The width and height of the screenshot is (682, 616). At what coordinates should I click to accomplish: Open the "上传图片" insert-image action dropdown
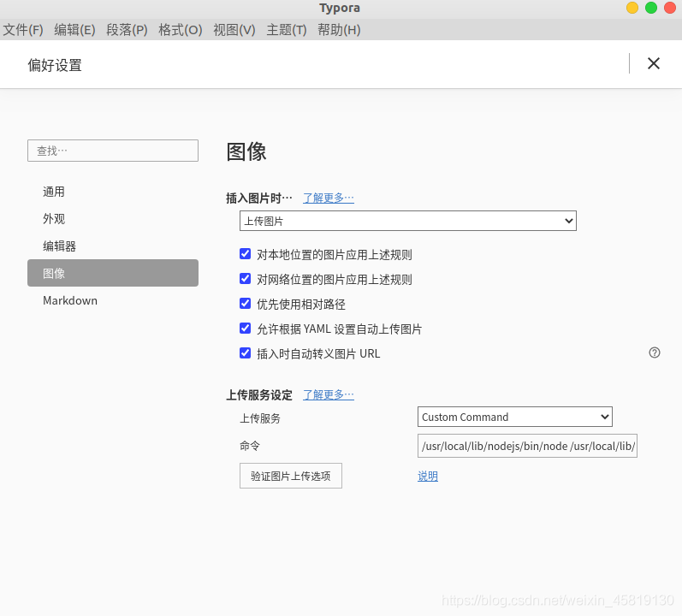pyautogui.click(x=407, y=221)
